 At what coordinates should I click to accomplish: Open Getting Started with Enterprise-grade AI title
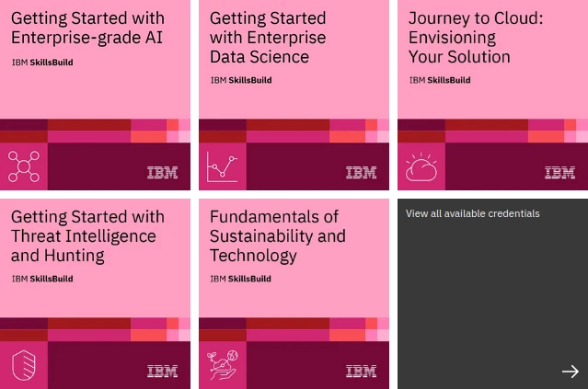pos(88,28)
